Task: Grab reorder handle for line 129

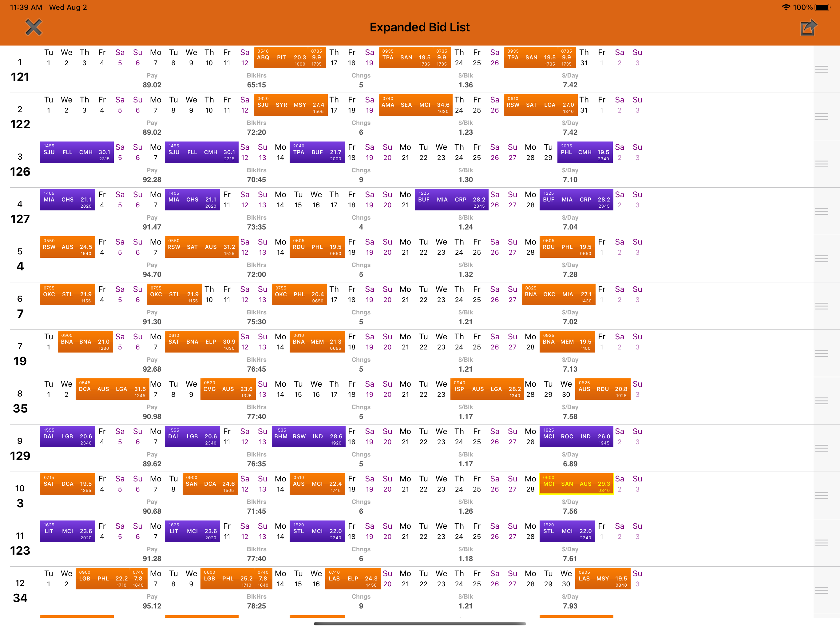Action: (821, 449)
